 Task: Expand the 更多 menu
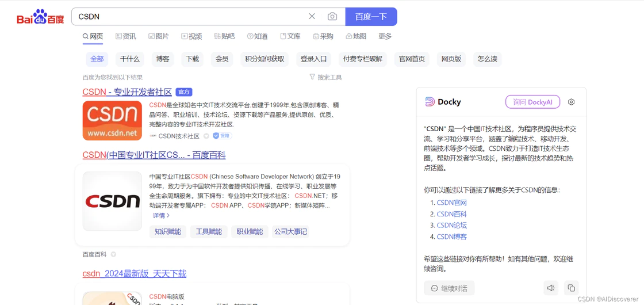385,36
